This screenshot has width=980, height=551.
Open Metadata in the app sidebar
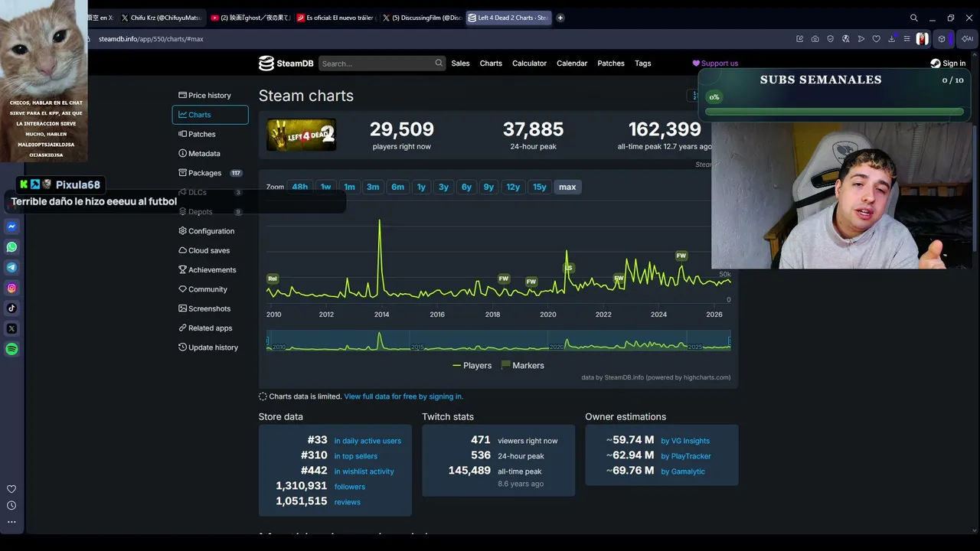tap(211, 154)
